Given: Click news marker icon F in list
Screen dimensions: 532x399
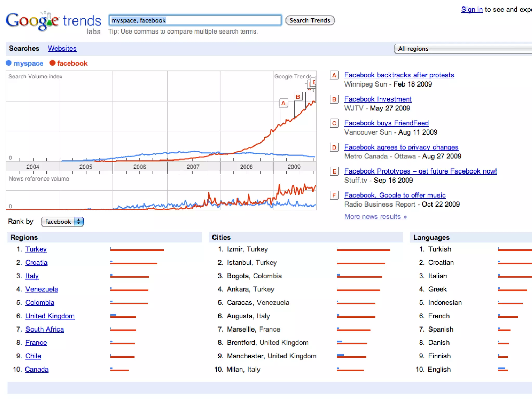Looking at the screenshot, I should point(334,195).
